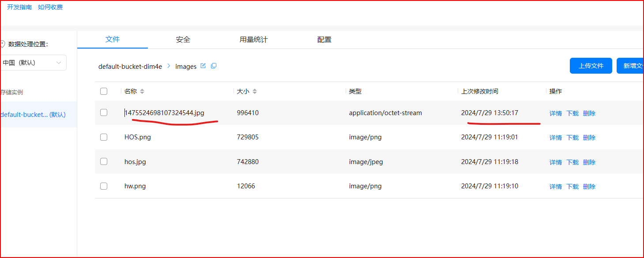Switch to the 文件 tab
644x258 pixels.
click(x=113, y=39)
